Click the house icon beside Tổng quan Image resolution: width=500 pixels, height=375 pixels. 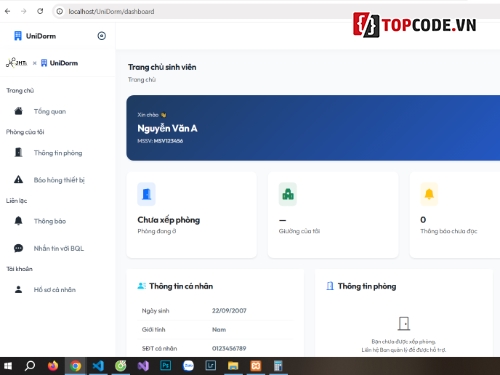tap(19, 111)
